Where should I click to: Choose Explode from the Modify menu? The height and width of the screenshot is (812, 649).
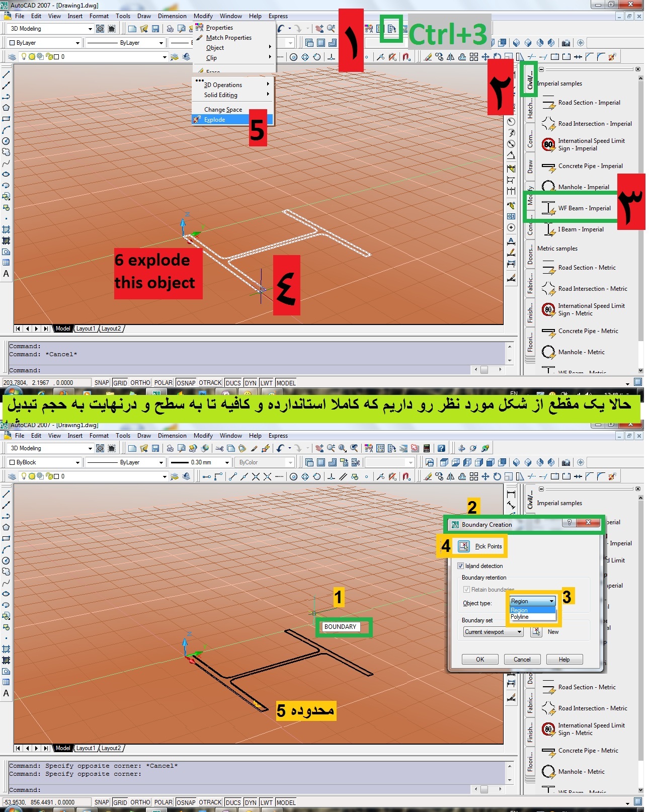click(x=215, y=120)
